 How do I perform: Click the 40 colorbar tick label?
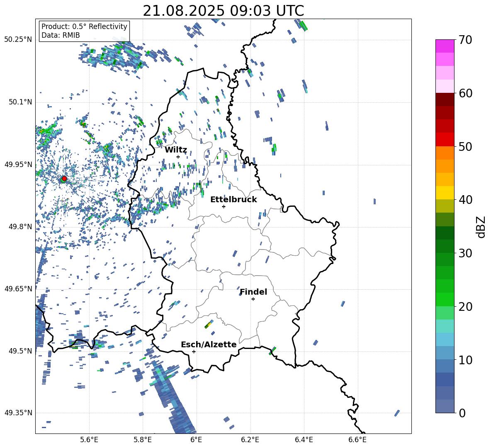click(465, 200)
